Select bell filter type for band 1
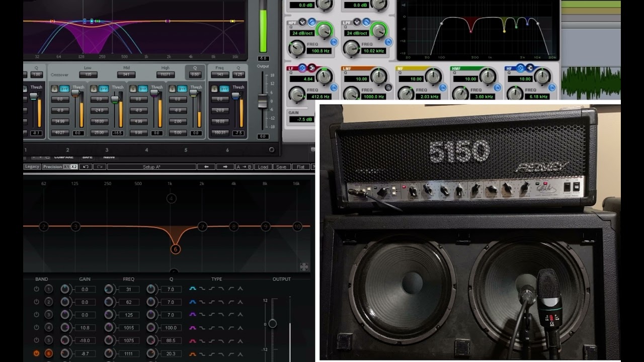Screen dimensions: 644x362 [193, 289]
